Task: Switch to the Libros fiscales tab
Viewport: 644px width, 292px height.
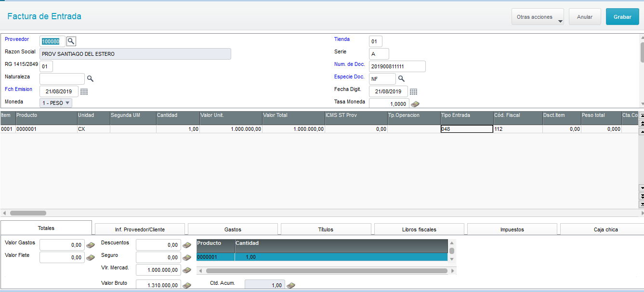Action: click(419, 229)
